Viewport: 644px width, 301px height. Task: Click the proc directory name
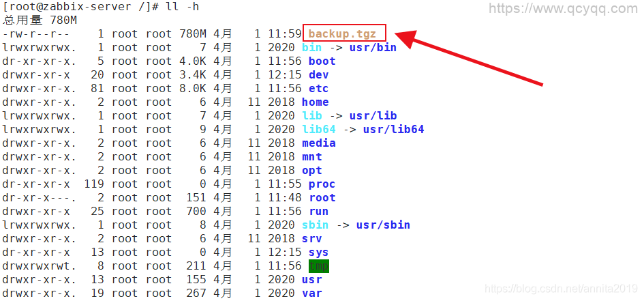tap(322, 184)
